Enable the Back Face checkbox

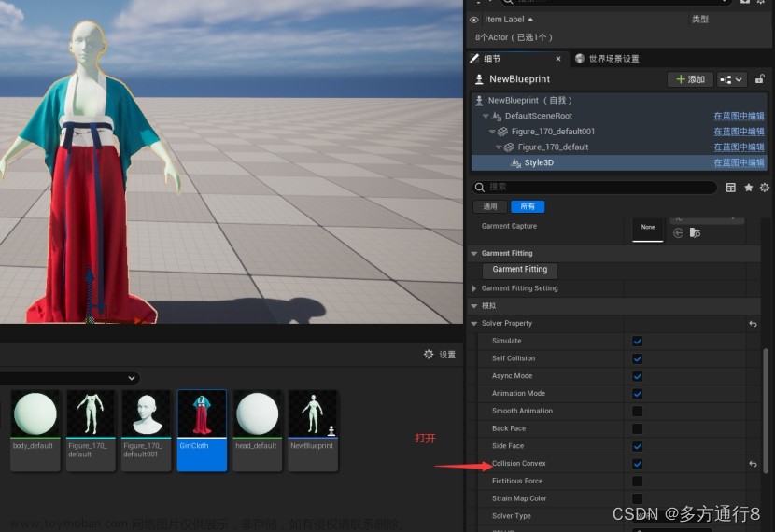coord(638,428)
